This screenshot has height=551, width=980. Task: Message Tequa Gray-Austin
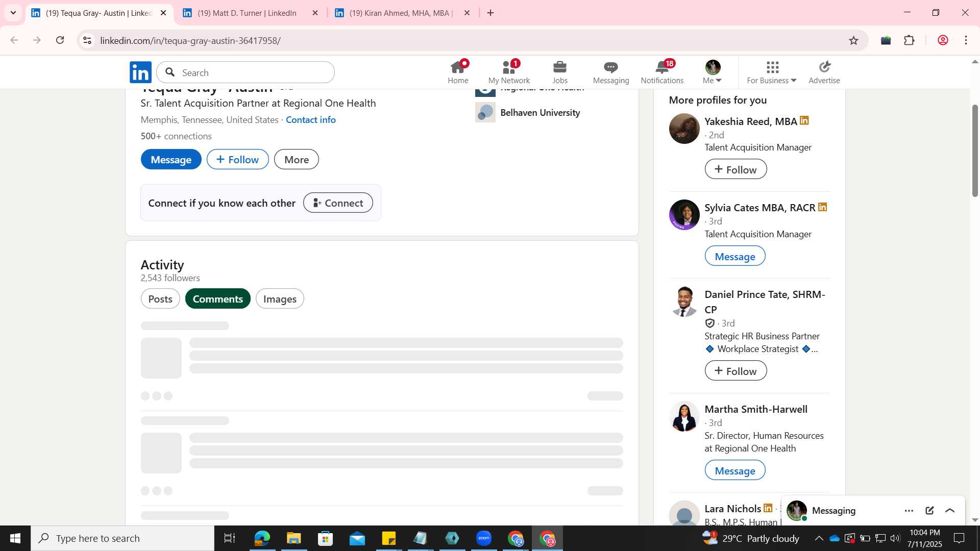[171, 159]
